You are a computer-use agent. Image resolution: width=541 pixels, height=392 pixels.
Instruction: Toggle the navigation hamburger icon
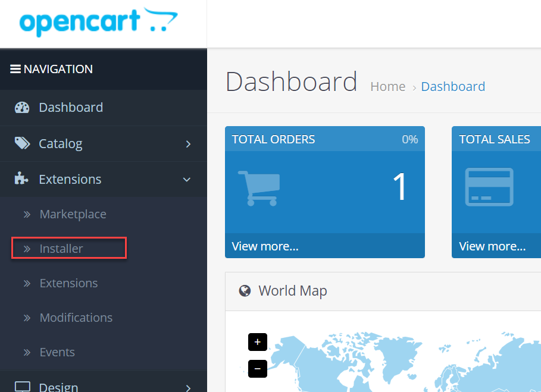(x=15, y=69)
